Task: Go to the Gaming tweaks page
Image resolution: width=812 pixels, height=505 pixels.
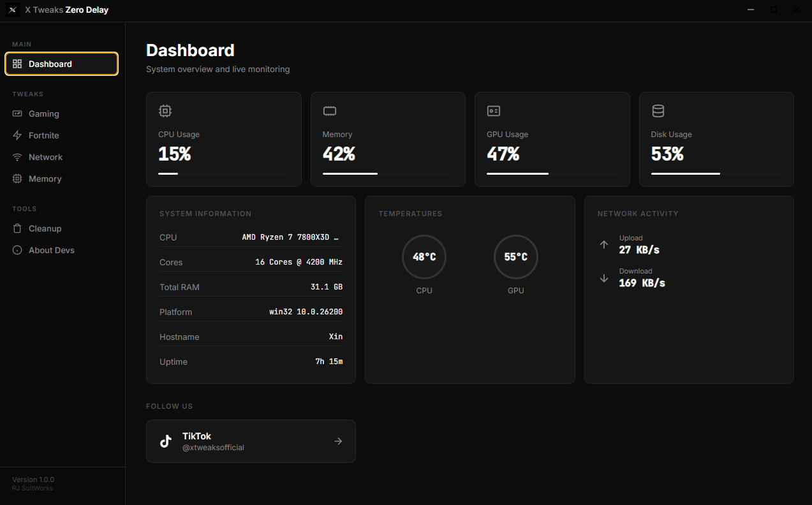Action: [x=44, y=113]
